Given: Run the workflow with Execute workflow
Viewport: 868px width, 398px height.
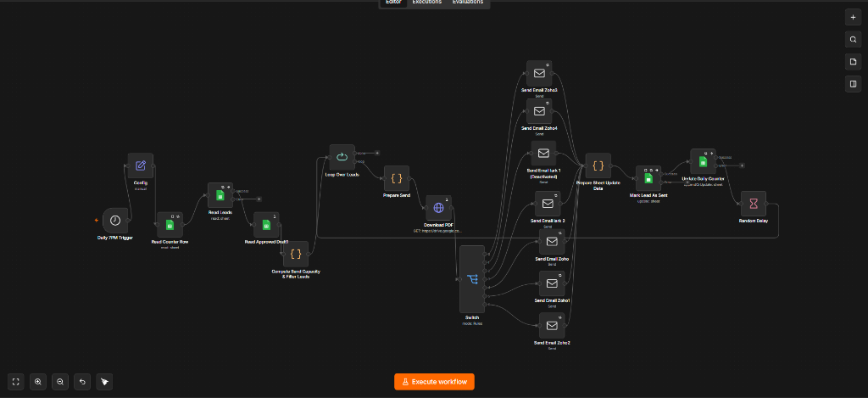Looking at the screenshot, I should (434, 381).
